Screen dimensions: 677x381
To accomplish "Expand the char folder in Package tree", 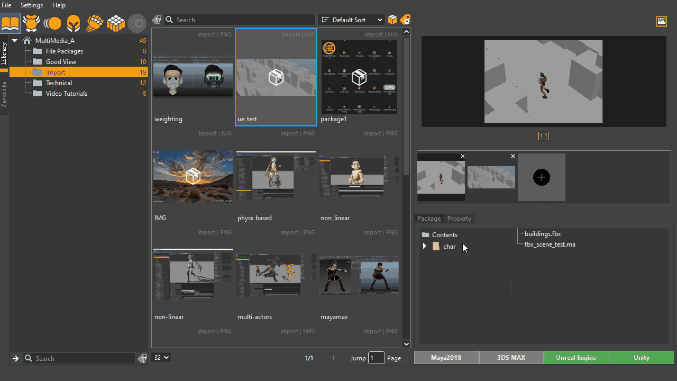I will 424,246.
